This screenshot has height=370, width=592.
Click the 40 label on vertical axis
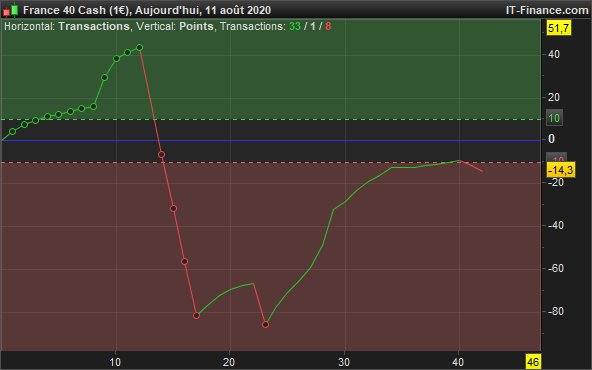554,54
